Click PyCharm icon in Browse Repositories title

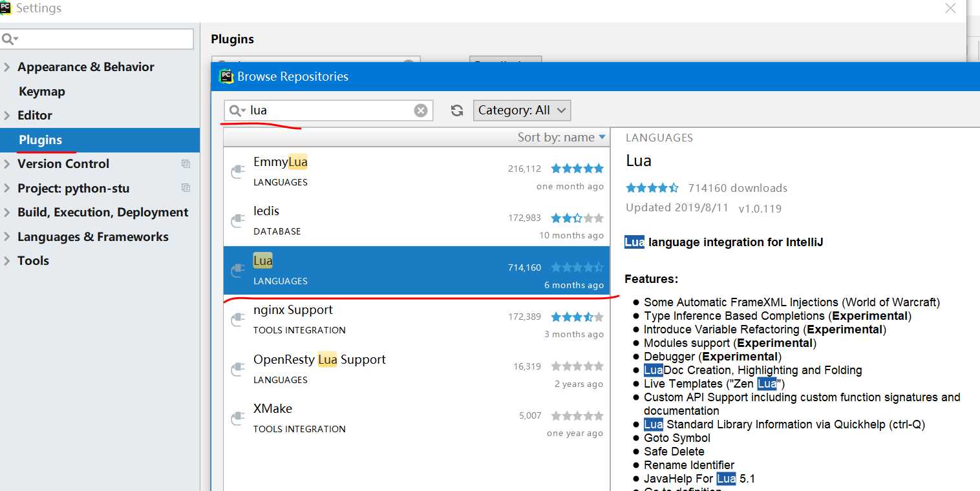(x=226, y=76)
